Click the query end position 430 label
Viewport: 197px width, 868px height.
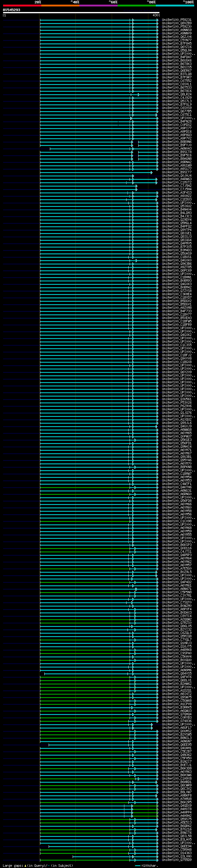(155, 15)
